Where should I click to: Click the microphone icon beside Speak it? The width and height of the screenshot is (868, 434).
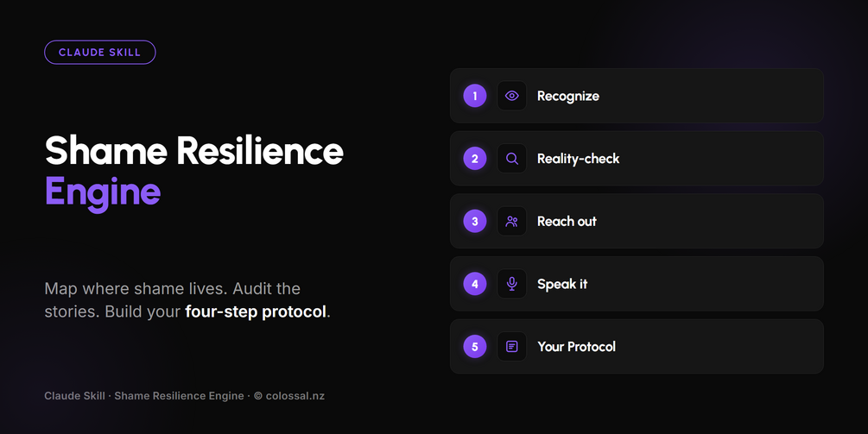click(512, 284)
